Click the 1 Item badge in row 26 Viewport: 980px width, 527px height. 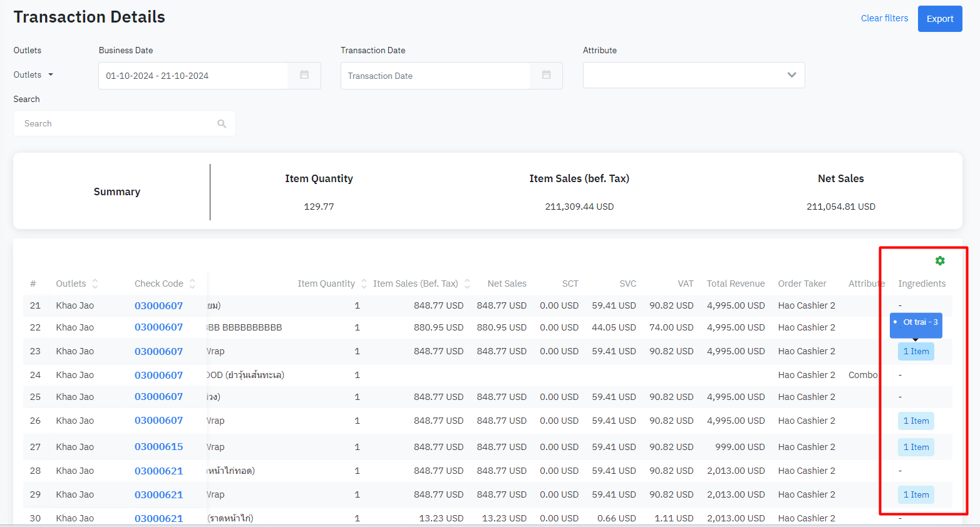pos(916,421)
